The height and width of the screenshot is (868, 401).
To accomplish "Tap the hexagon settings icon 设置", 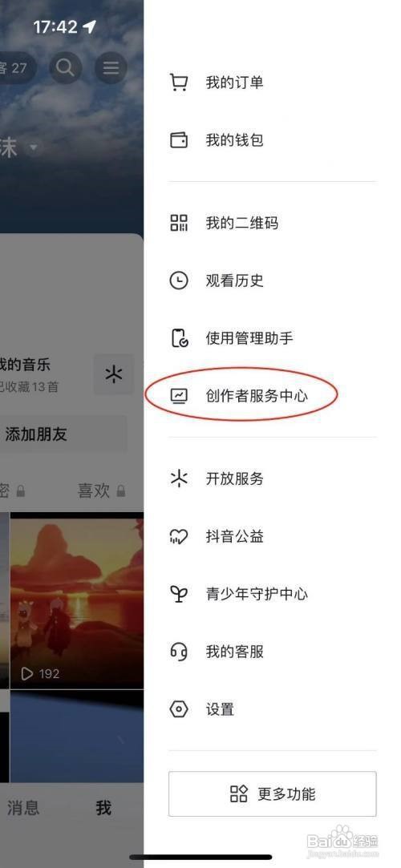I will coord(178,709).
